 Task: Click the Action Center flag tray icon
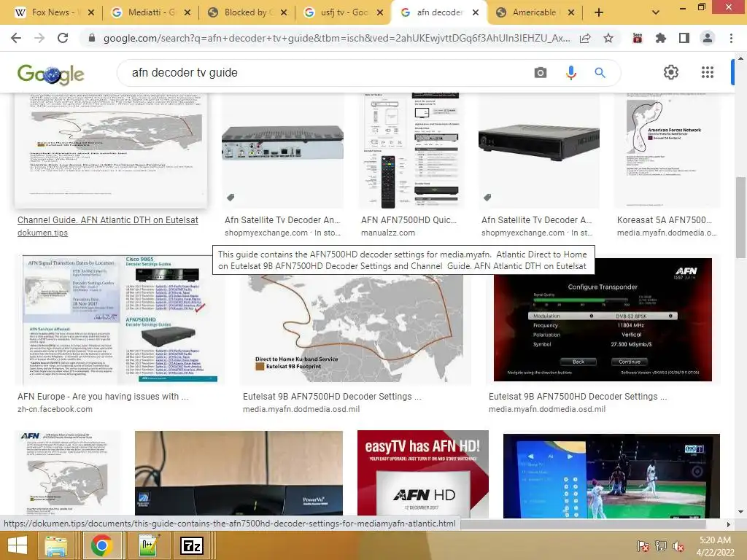point(643,545)
